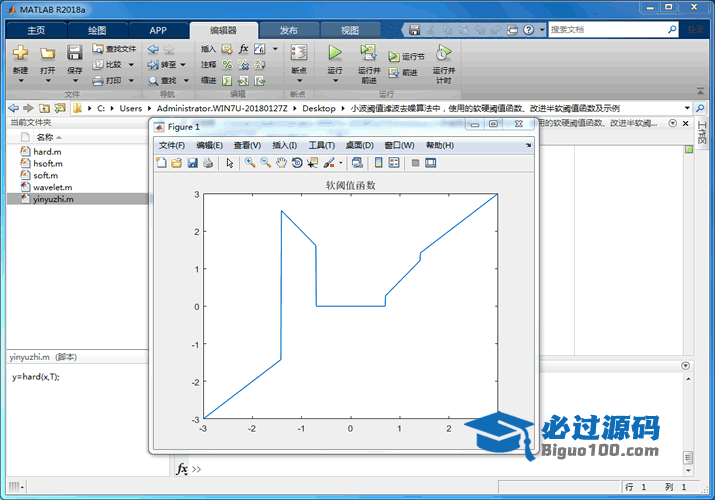Click the Name (名称) column header
715x500 pixels.
pos(45,137)
